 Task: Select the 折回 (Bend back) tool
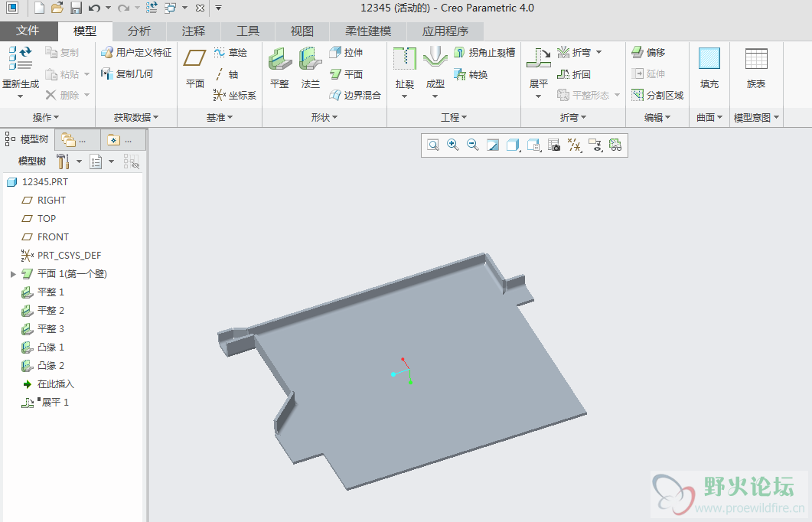click(573, 74)
